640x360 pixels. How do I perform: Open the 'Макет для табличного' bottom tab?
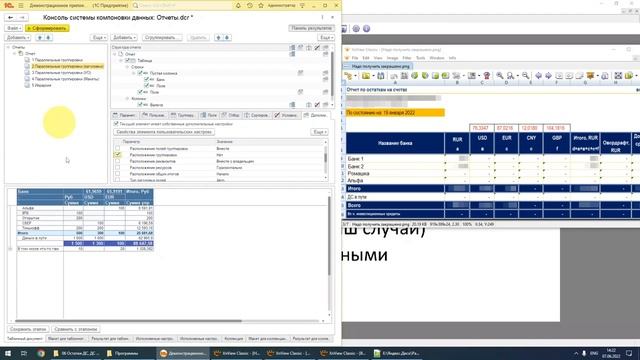click(66, 339)
